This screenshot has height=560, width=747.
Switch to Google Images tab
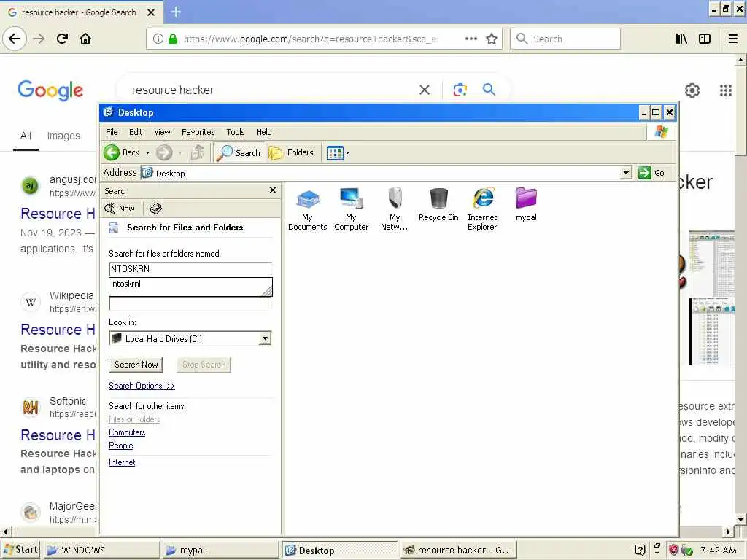pos(63,136)
